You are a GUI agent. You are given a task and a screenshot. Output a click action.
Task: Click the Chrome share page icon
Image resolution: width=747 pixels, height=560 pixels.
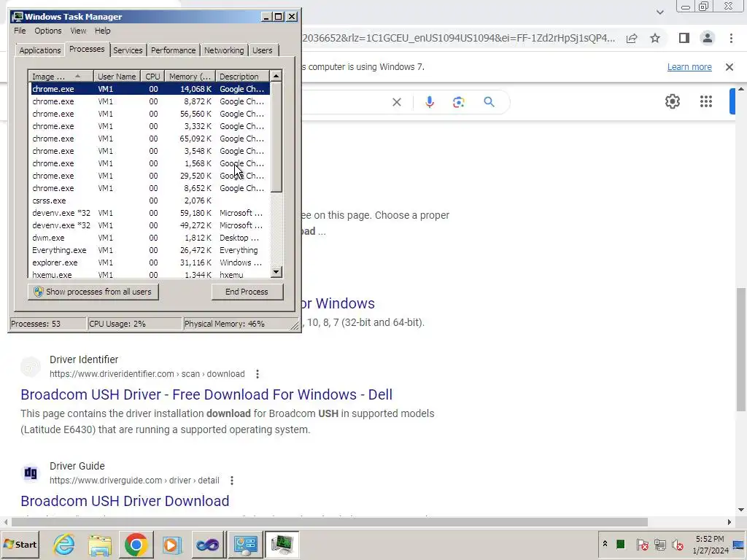(x=632, y=39)
